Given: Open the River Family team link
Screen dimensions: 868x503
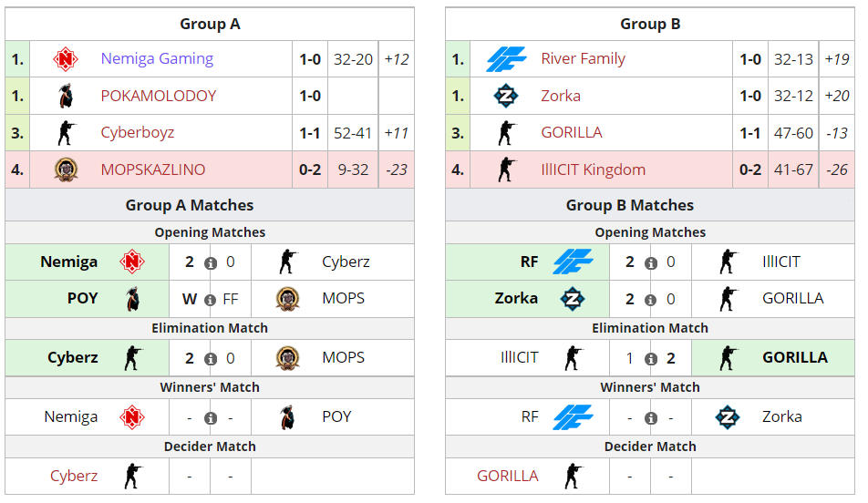Looking at the screenshot, I should pos(584,59).
